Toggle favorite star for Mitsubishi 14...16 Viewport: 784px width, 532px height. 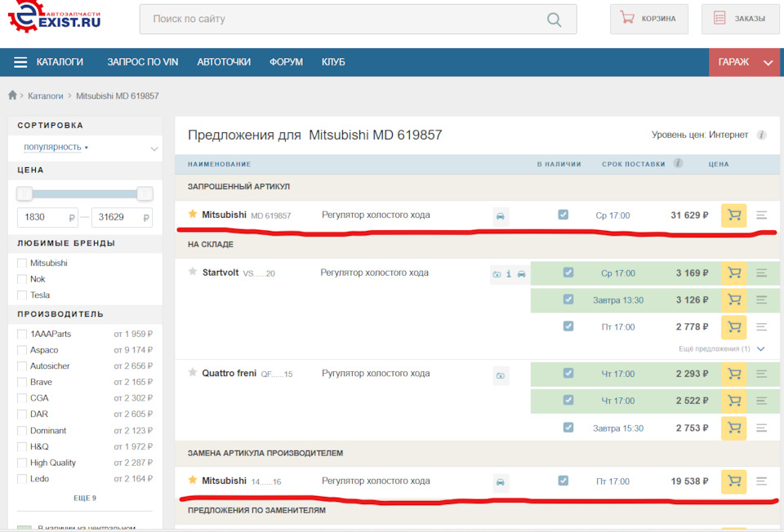pyautogui.click(x=193, y=480)
